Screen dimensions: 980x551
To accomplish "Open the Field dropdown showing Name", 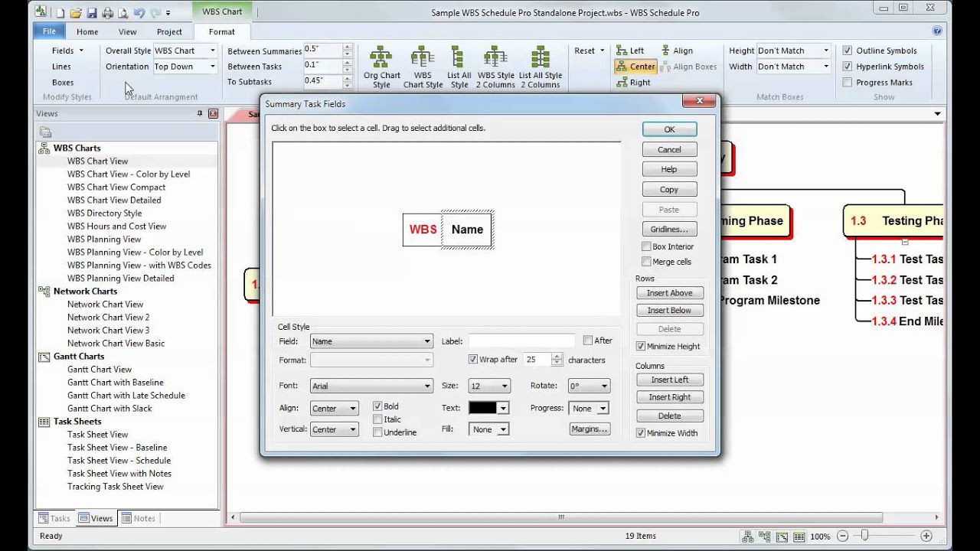I will click(x=371, y=341).
